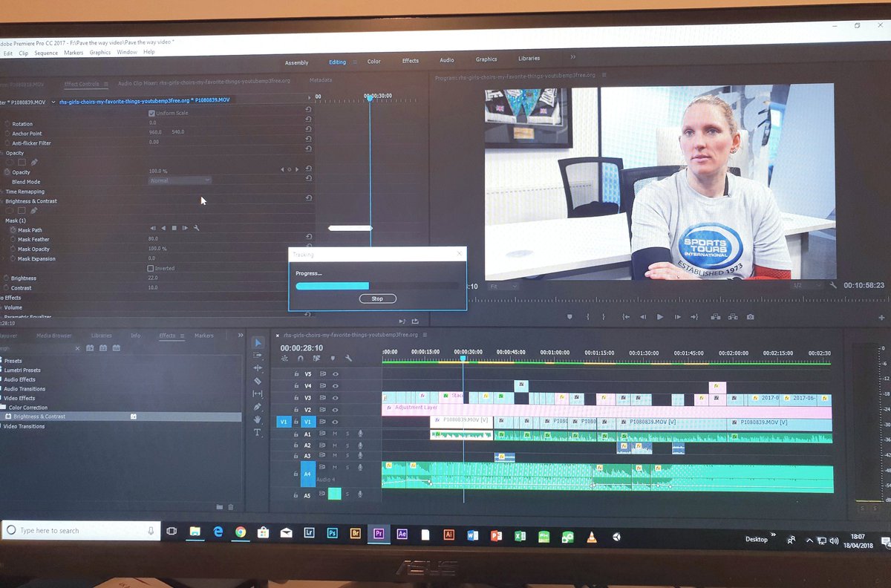This screenshot has width=891, height=588.
Task: Toggle lock on track V4
Action: point(296,386)
